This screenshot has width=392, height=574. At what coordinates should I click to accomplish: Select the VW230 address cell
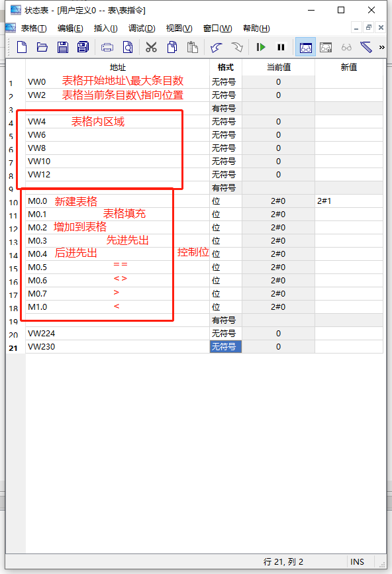coord(117,347)
